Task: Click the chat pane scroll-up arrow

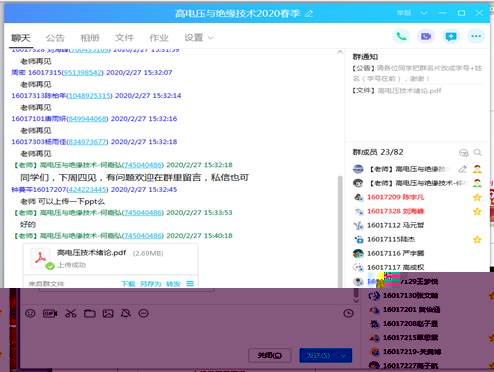Action: click(x=340, y=52)
